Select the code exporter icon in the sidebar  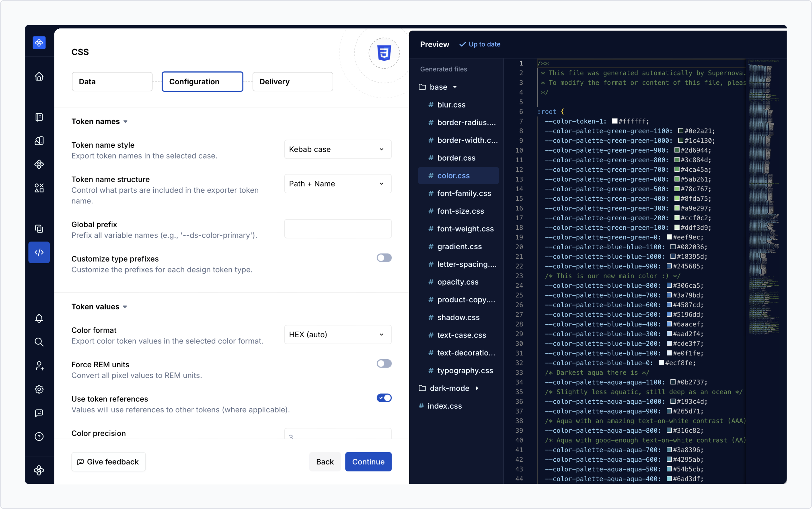39,252
